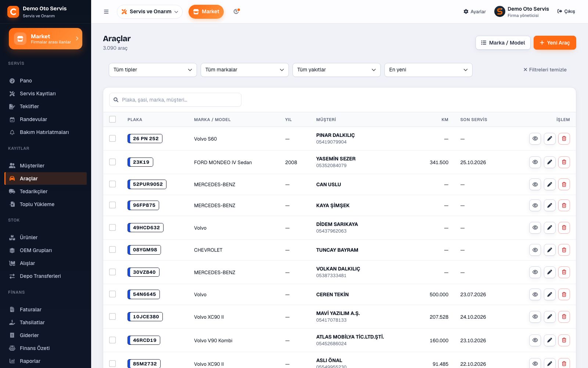Go to Servis Kayıtları in sidebar

(46, 93)
